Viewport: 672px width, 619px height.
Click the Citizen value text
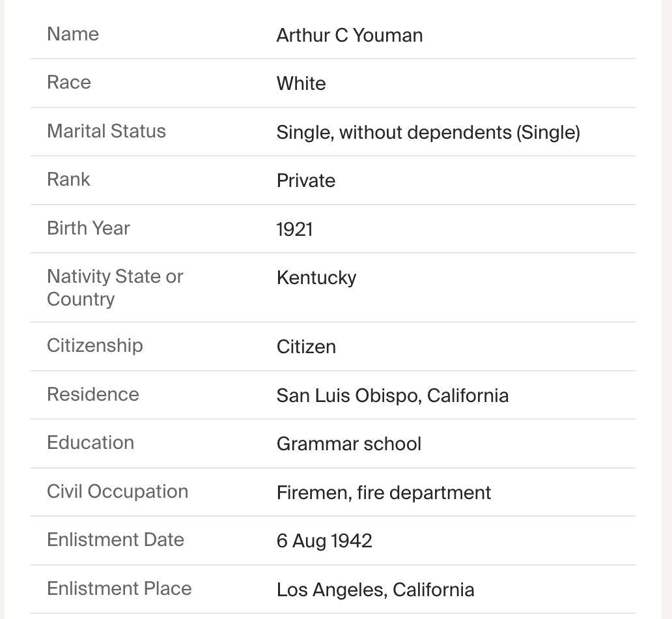click(306, 347)
